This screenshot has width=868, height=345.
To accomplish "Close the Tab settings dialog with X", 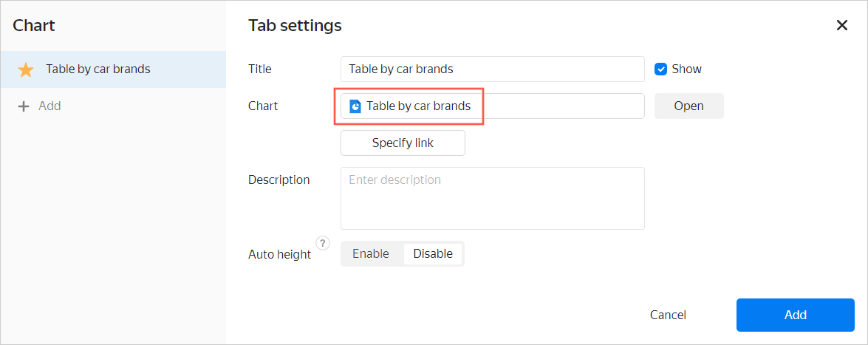I will pyautogui.click(x=841, y=26).
